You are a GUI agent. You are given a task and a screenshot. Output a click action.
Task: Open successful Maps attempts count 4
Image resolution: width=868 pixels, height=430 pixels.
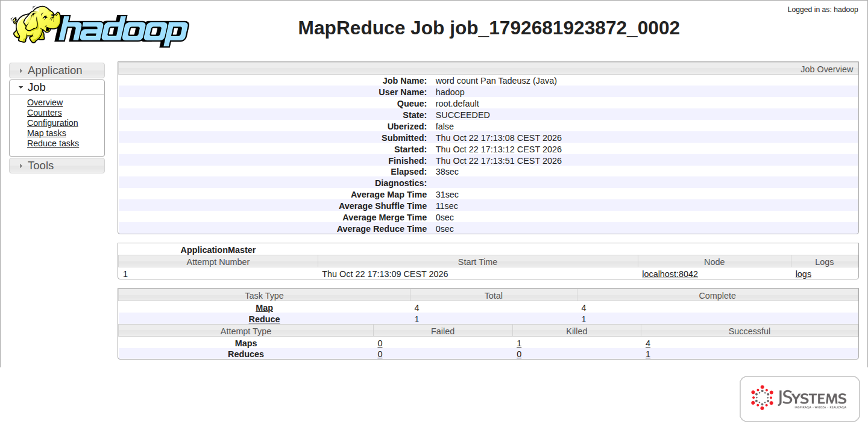(x=648, y=343)
